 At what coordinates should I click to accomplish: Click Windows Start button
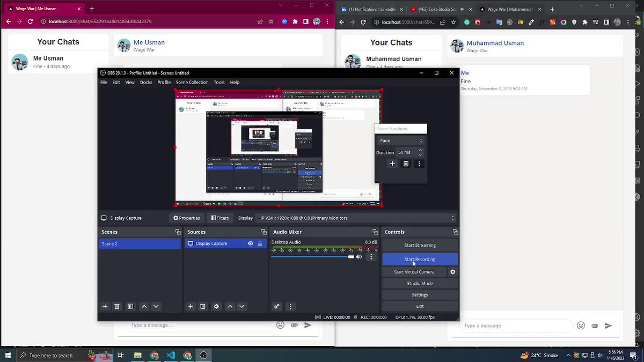tap(8, 355)
